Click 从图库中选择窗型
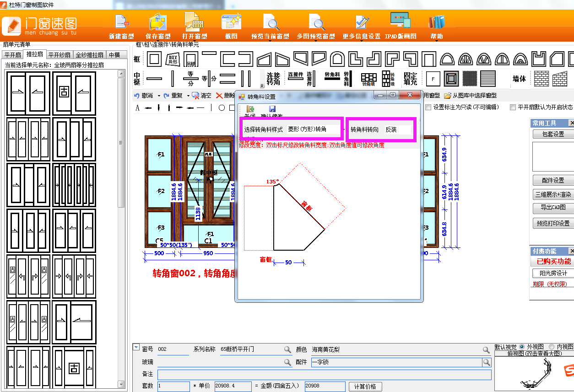 (471, 96)
